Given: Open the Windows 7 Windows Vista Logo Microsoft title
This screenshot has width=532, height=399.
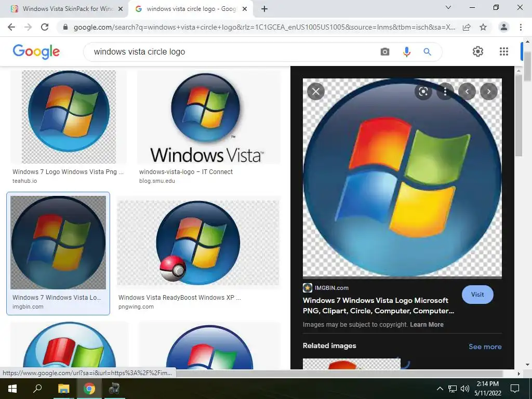Looking at the screenshot, I should click(x=378, y=305).
